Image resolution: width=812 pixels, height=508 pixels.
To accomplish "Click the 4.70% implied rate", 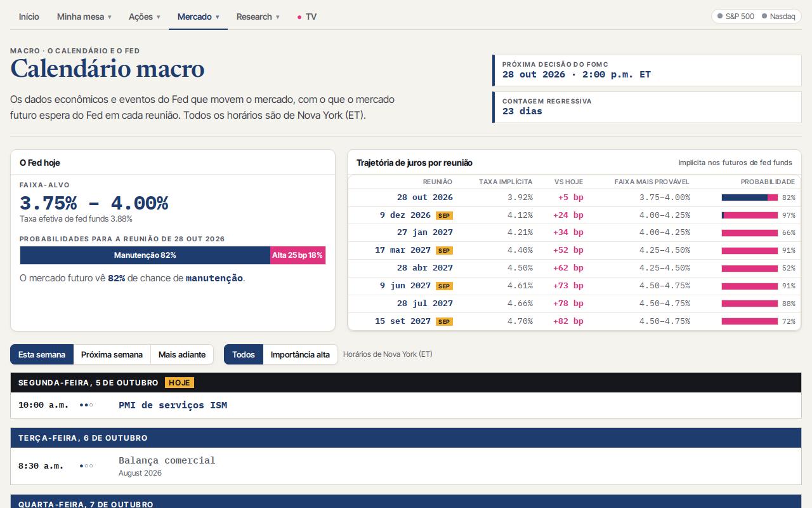I will coord(520,321).
